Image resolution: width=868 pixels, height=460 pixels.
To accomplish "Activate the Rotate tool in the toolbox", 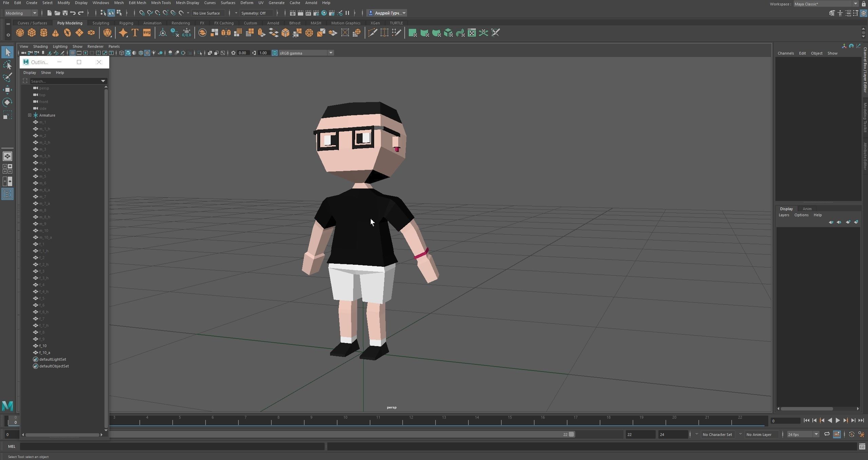I will point(7,102).
